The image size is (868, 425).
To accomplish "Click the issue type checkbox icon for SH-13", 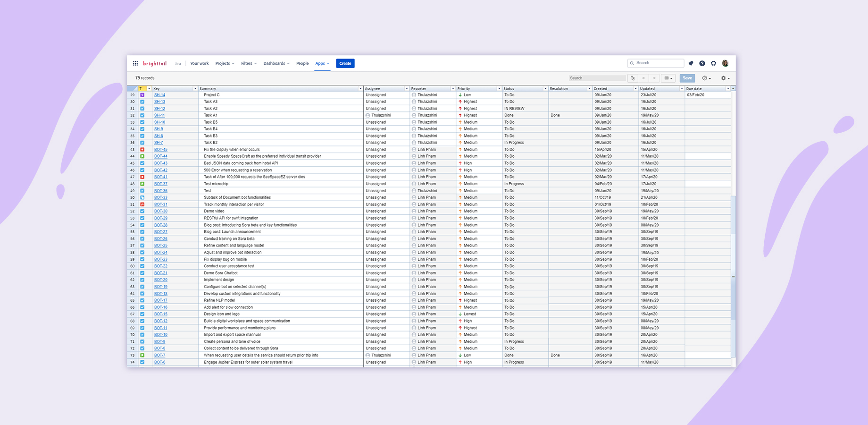I will [142, 102].
